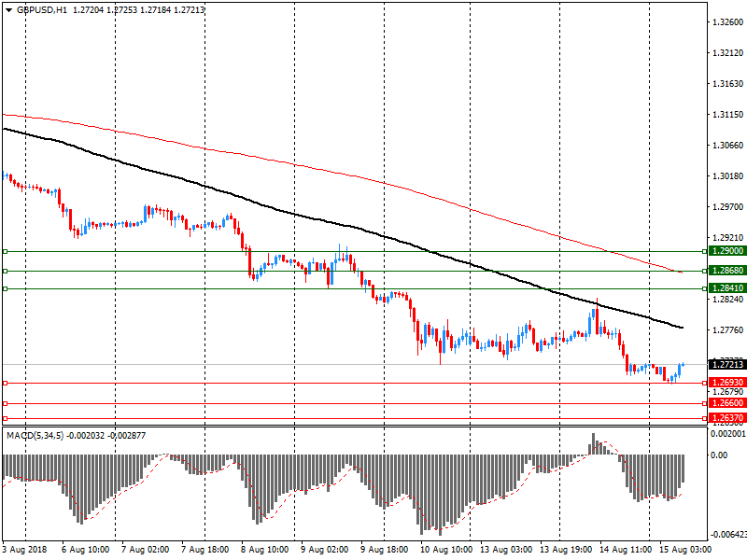Grab the right handle of the 1.29000 line

[705, 251]
